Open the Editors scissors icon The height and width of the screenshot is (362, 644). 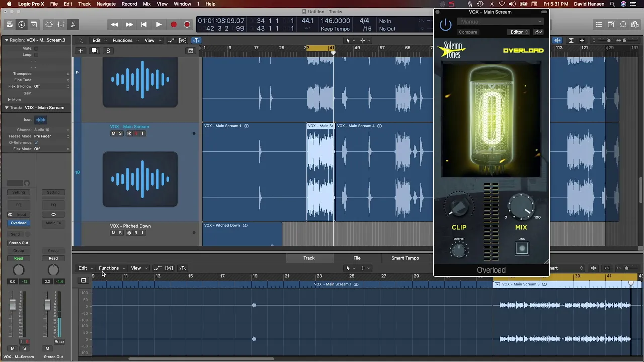click(73, 24)
